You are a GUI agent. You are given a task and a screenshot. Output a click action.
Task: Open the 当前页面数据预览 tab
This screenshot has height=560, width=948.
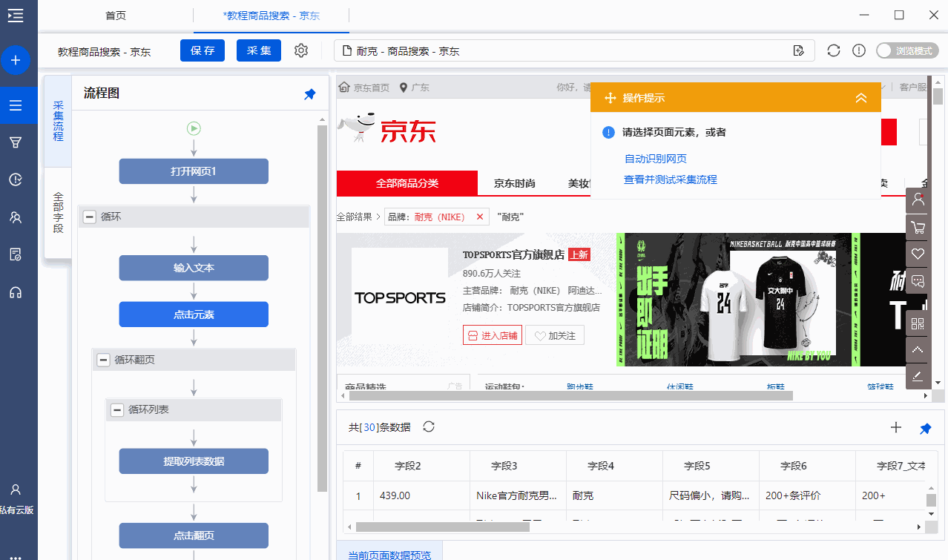pos(389,553)
